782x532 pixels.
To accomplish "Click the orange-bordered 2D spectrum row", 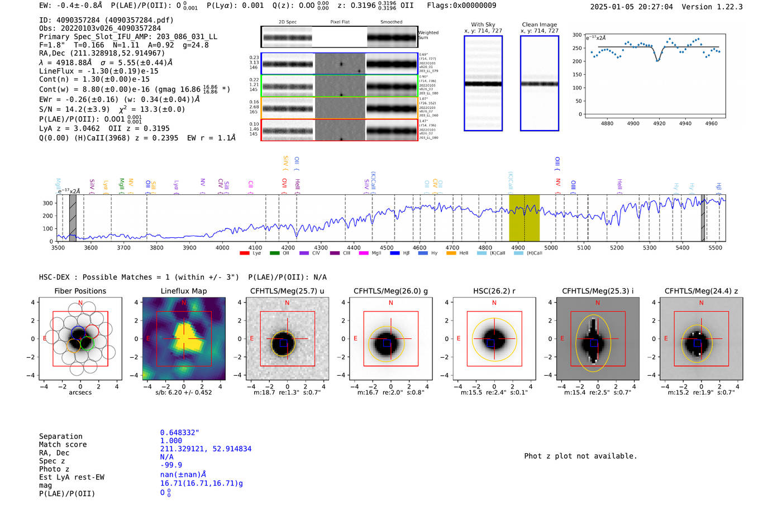I will click(339, 108).
